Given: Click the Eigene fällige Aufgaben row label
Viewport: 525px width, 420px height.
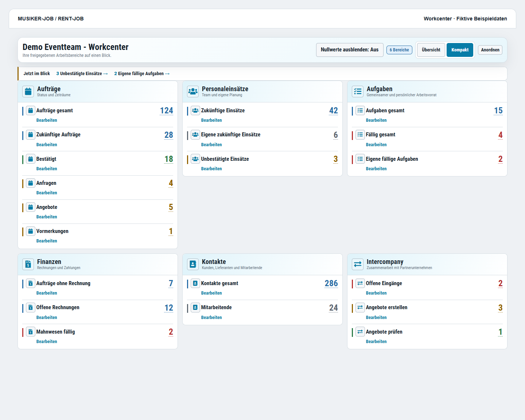Looking at the screenshot, I should (x=392, y=159).
